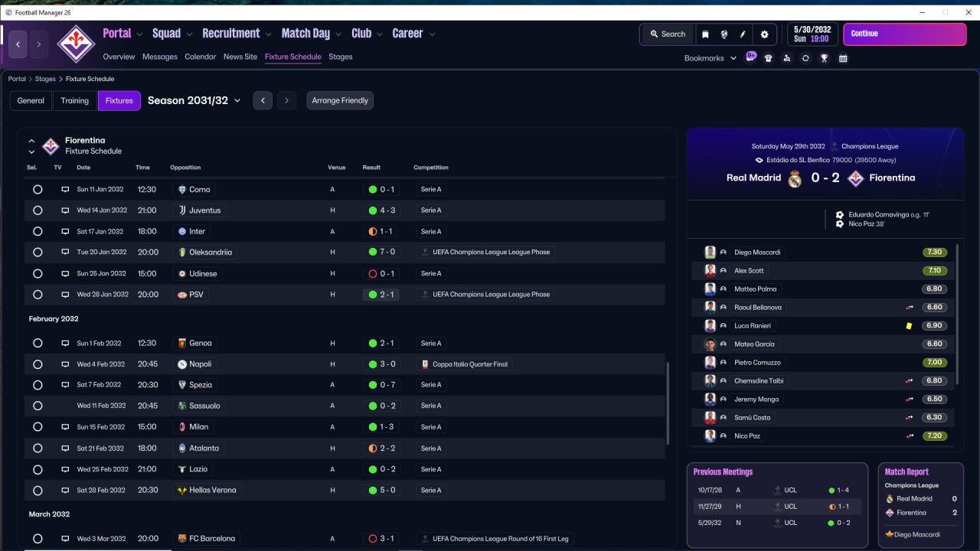
Task: Click the fixture list vertical scrollbar
Action: [668, 404]
